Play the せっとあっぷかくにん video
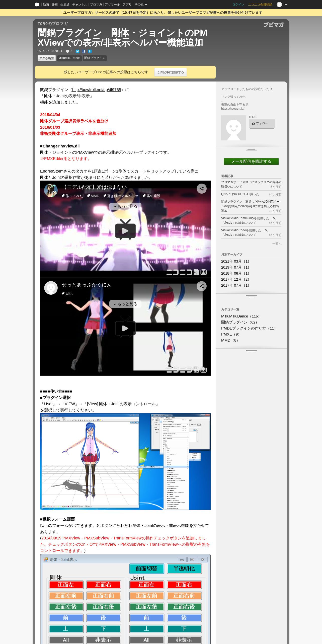The width and height of the screenshot is (322, 644). (x=125, y=327)
